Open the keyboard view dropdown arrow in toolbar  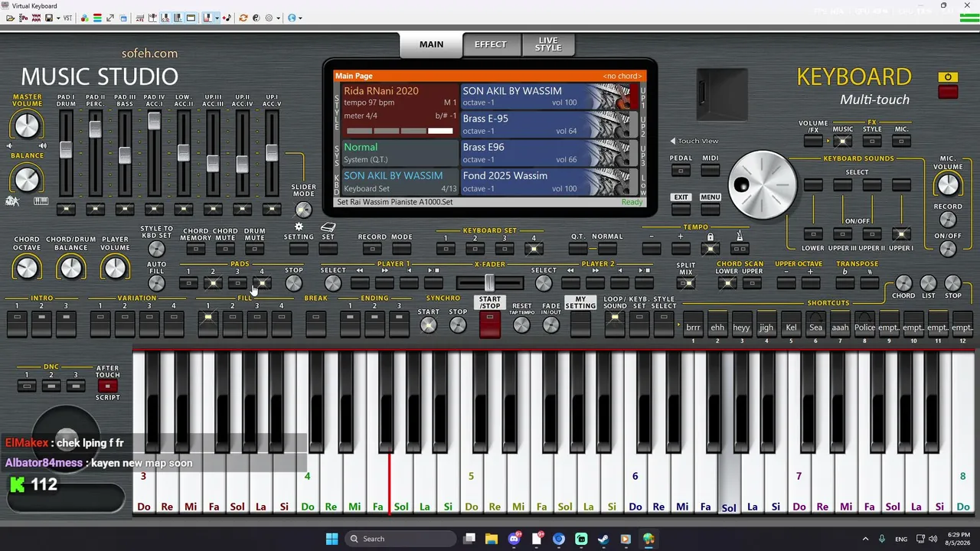pos(217,18)
